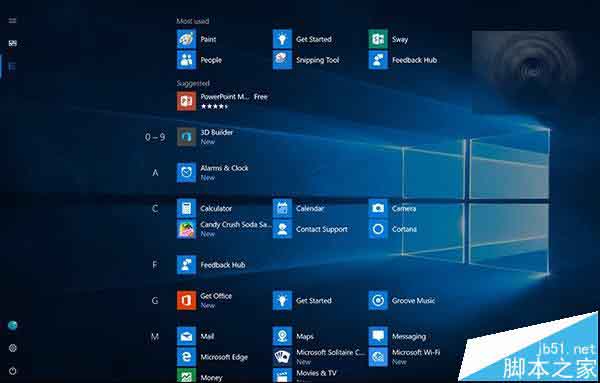Viewport: 600px width, 383px height.
Task: Launch Cortana from the list
Action: click(x=378, y=229)
